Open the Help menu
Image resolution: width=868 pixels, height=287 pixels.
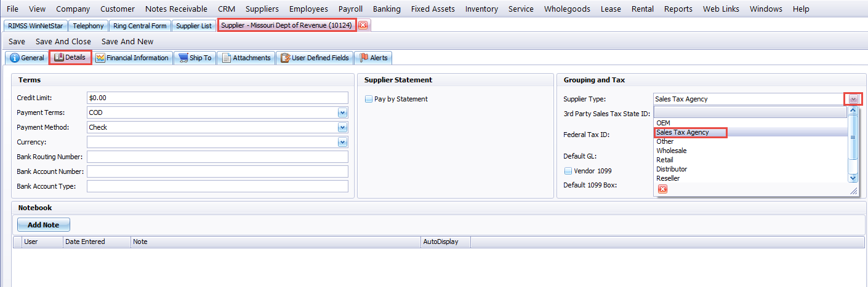[x=801, y=9]
